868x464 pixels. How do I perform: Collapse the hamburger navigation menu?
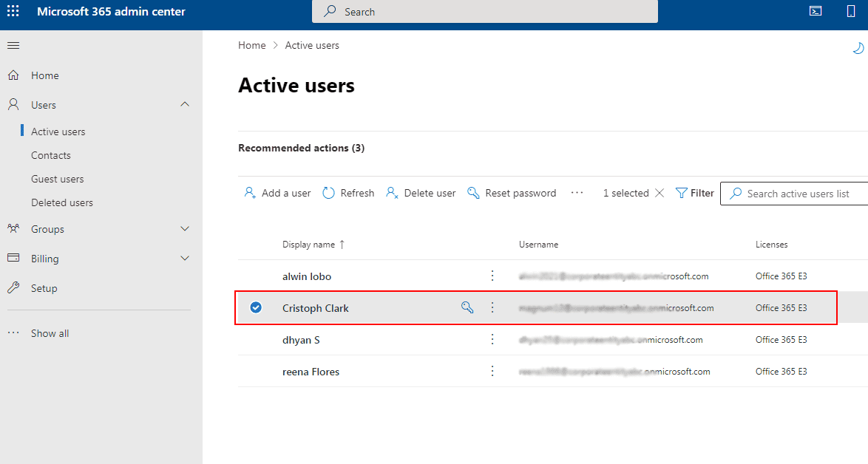[x=13, y=46]
